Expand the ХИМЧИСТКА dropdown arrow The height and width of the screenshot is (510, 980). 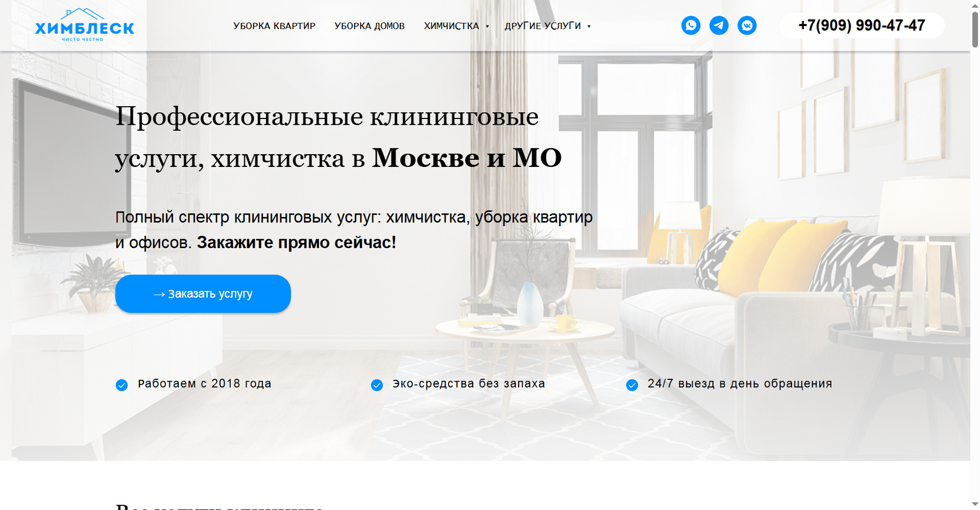(487, 26)
